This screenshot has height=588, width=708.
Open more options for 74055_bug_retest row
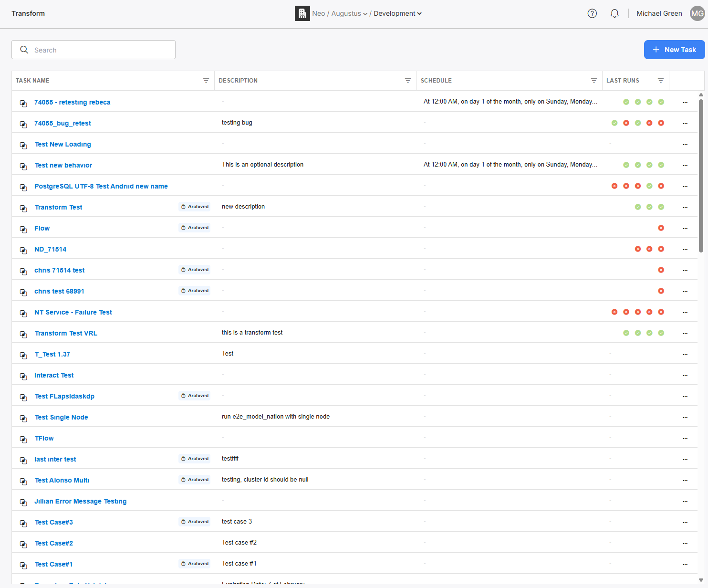click(x=685, y=123)
